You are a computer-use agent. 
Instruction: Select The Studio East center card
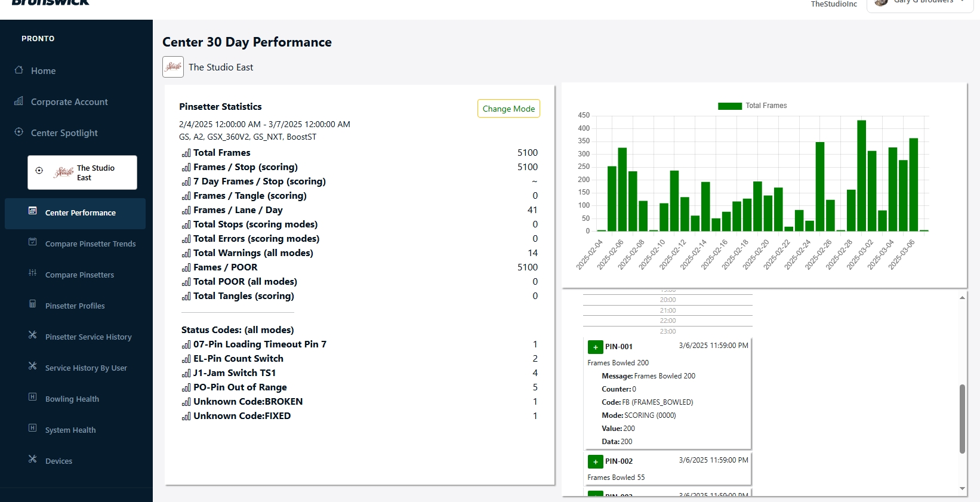82,173
